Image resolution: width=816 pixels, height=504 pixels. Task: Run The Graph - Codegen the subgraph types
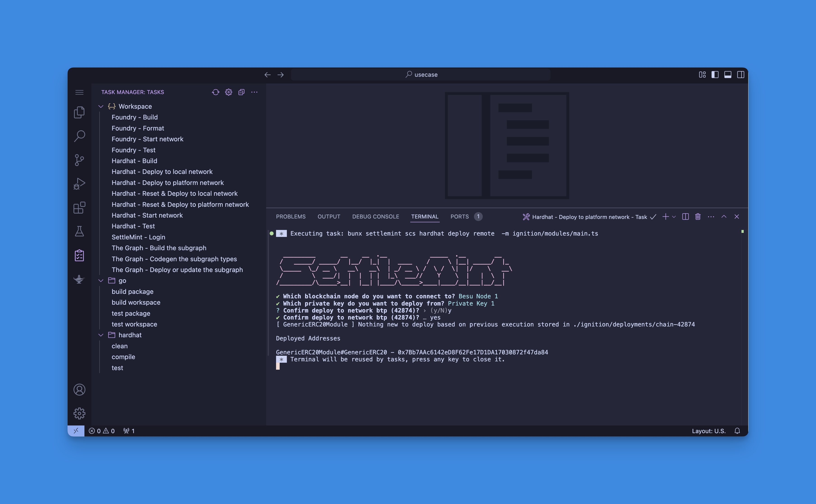coord(175,259)
